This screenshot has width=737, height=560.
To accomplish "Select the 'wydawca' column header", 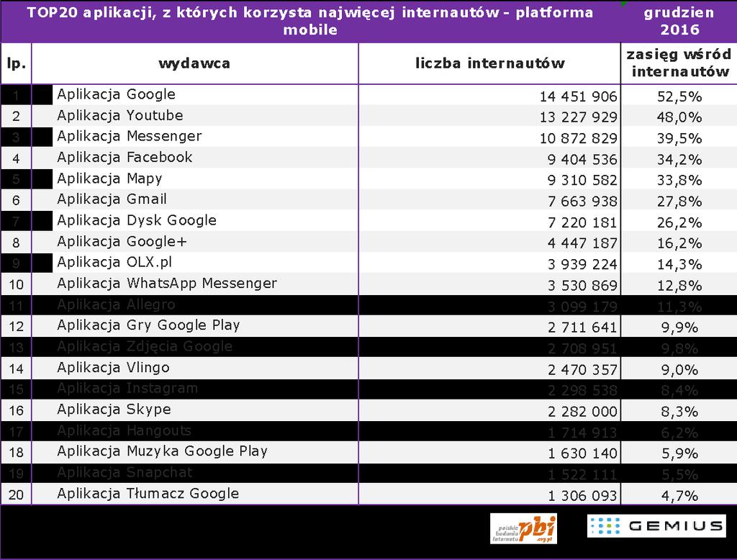I will (x=194, y=63).
